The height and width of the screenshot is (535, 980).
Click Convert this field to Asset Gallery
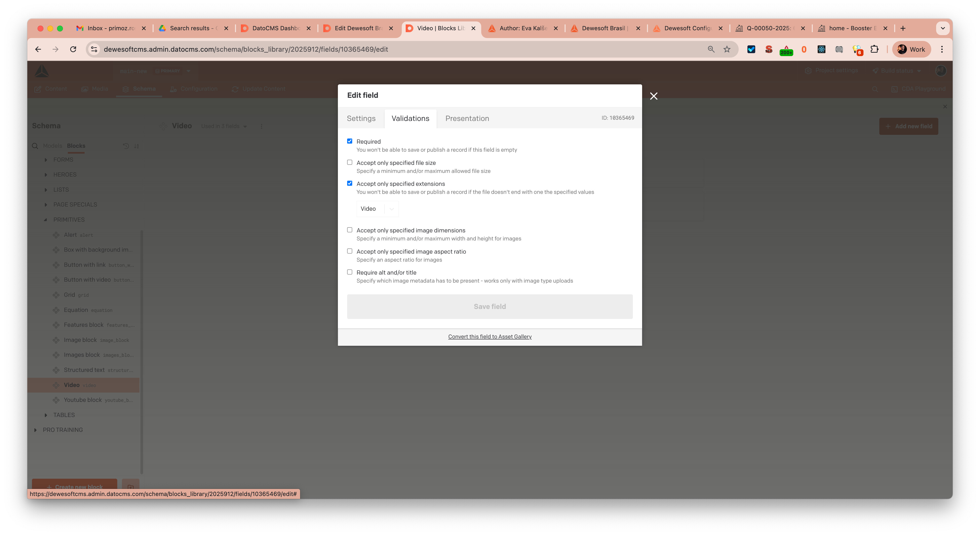(490, 336)
